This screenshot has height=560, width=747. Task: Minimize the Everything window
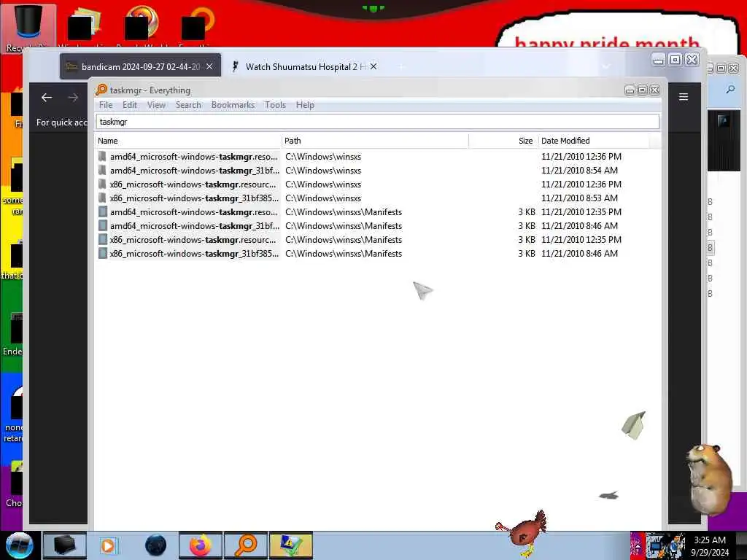pos(630,90)
